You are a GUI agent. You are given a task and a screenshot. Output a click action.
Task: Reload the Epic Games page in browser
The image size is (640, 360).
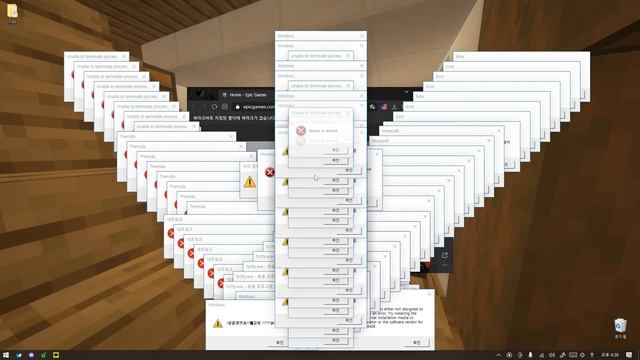coord(215,107)
